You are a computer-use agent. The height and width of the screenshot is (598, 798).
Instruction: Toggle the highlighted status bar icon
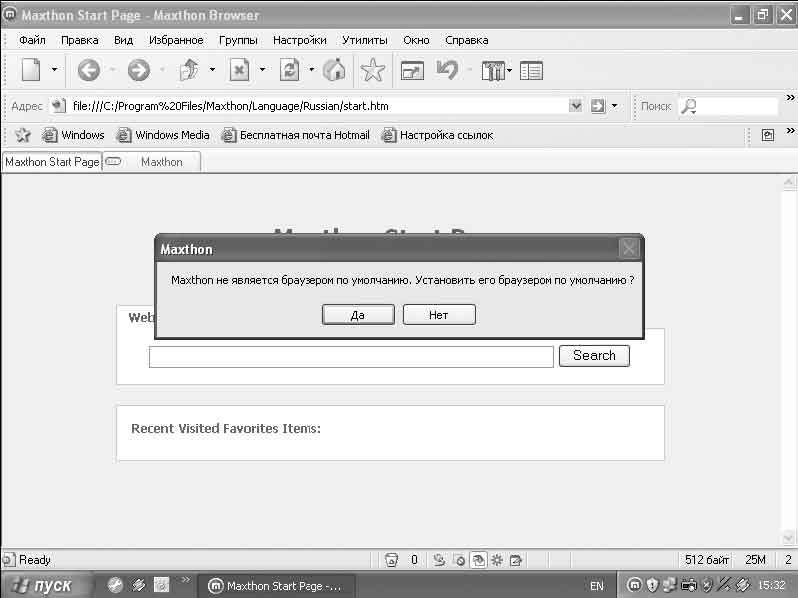pos(478,560)
